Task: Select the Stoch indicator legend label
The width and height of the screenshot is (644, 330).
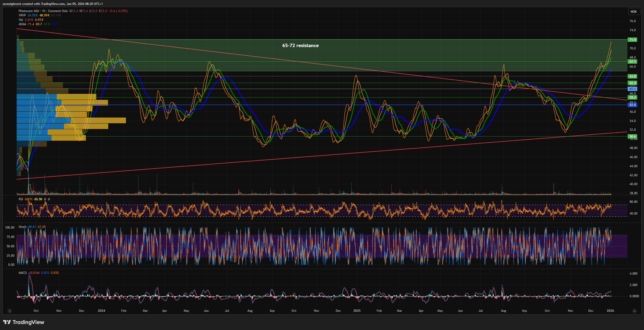Action: 22,227
